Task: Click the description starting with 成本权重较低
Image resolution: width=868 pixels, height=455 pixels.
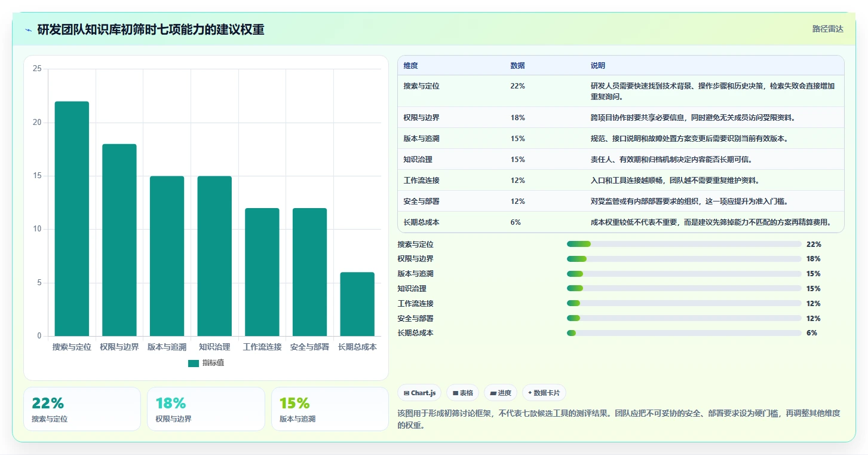Action: click(x=711, y=222)
